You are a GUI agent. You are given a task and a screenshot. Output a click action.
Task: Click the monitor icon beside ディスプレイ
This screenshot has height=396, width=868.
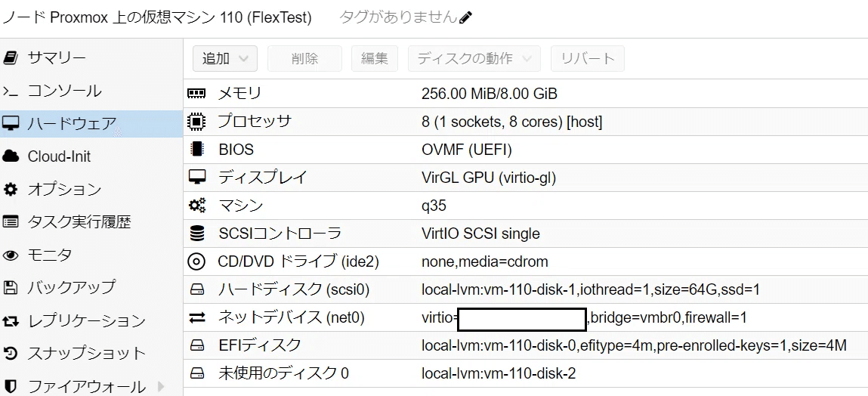click(x=196, y=178)
